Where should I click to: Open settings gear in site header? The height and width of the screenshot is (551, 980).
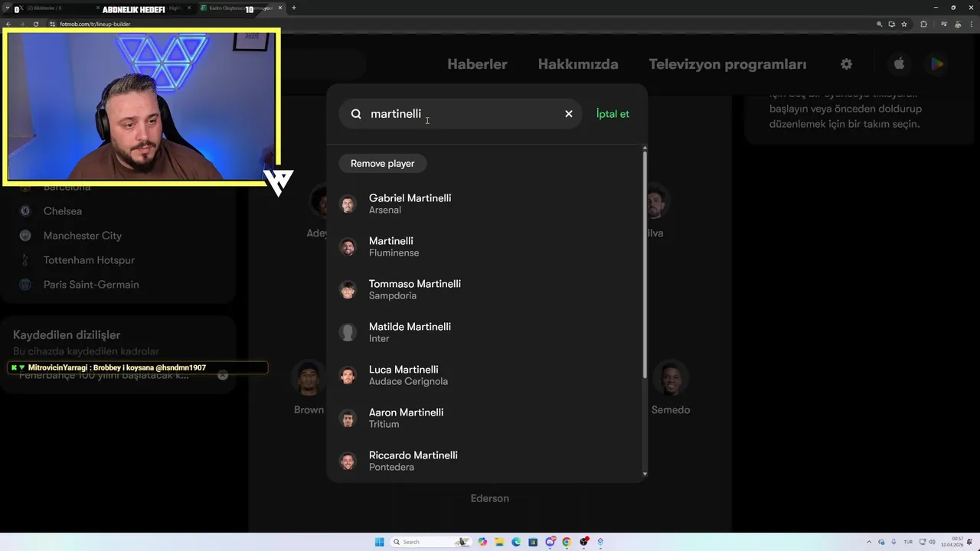coord(846,64)
